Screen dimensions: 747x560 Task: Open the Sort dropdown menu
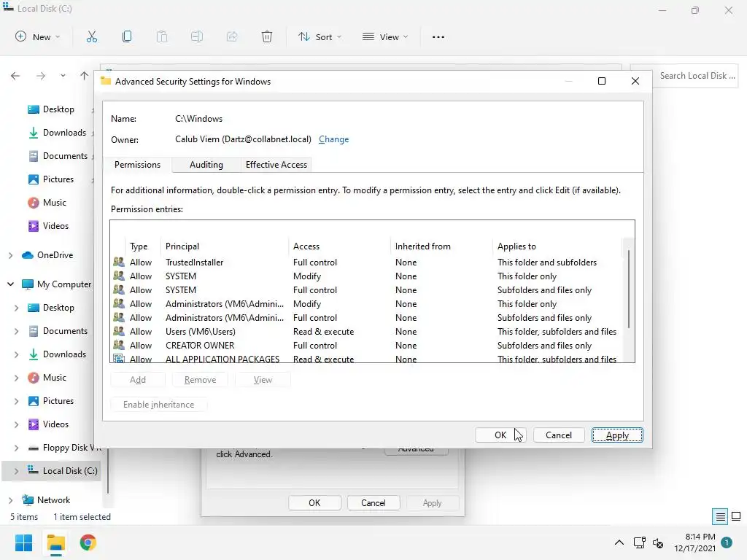click(x=320, y=36)
